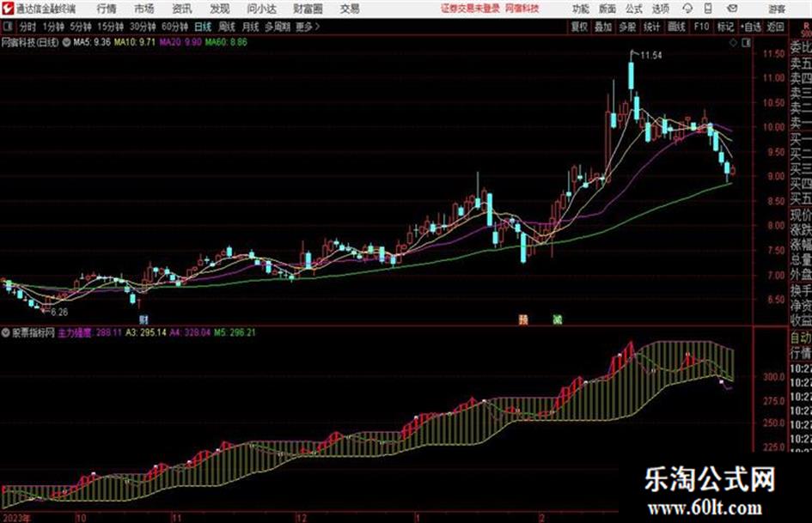Select the 日线 daily period
This screenshot has width=812, height=523.
pos(203,27)
